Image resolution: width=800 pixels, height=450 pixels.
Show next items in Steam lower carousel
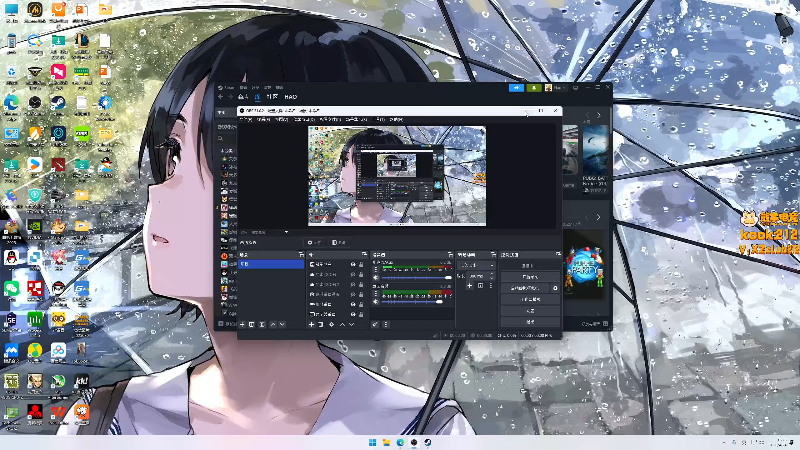tap(598, 217)
